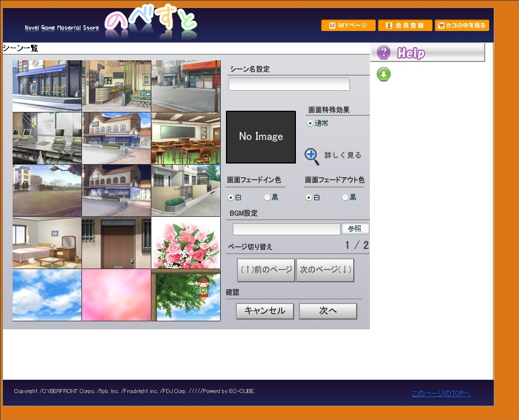Select the night restaurant building thumbnail
Screen dimensions: 519x420
pyautogui.click(x=116, y=190)
